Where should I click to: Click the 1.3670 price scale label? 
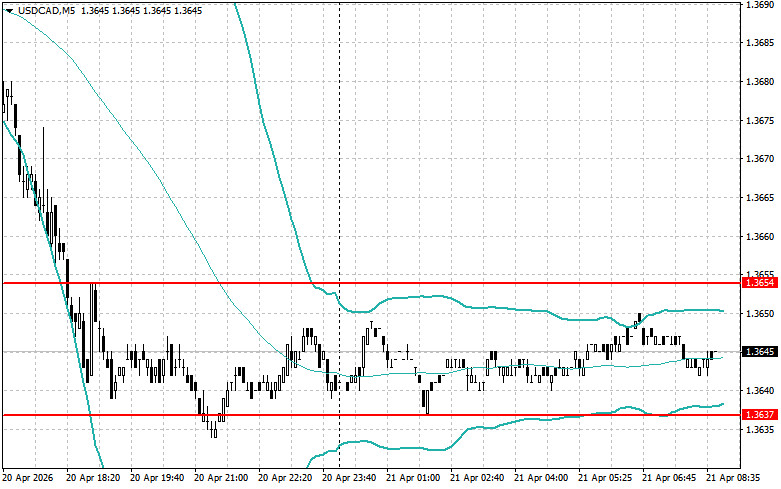(760, 159)
